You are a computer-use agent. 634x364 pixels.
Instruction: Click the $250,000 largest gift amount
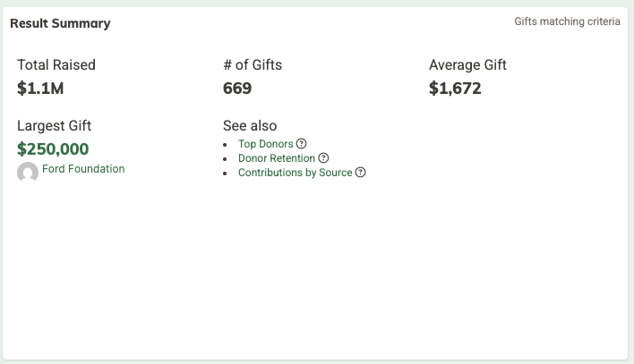point(53,148)
